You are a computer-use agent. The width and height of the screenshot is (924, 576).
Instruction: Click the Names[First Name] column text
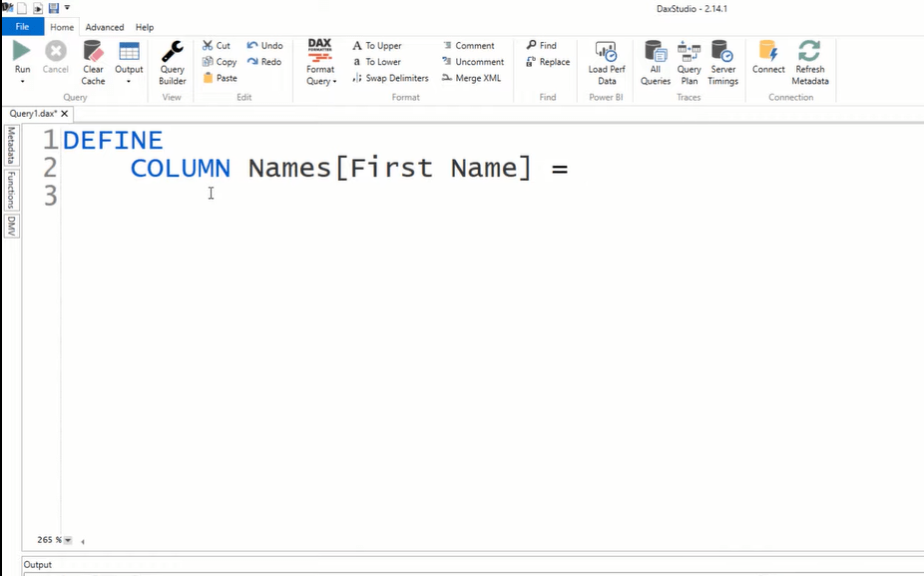pos(389,168)
